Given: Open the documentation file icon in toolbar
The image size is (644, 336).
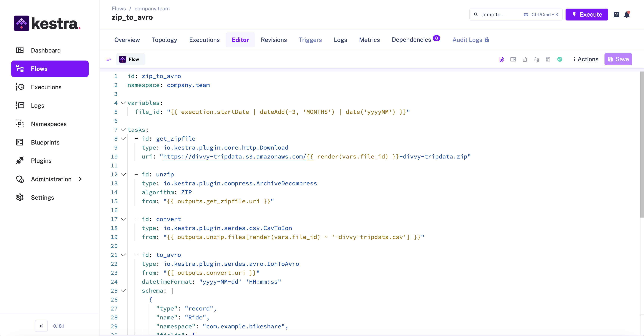Looking at the screenshot, I should click(x=525, y=59).
